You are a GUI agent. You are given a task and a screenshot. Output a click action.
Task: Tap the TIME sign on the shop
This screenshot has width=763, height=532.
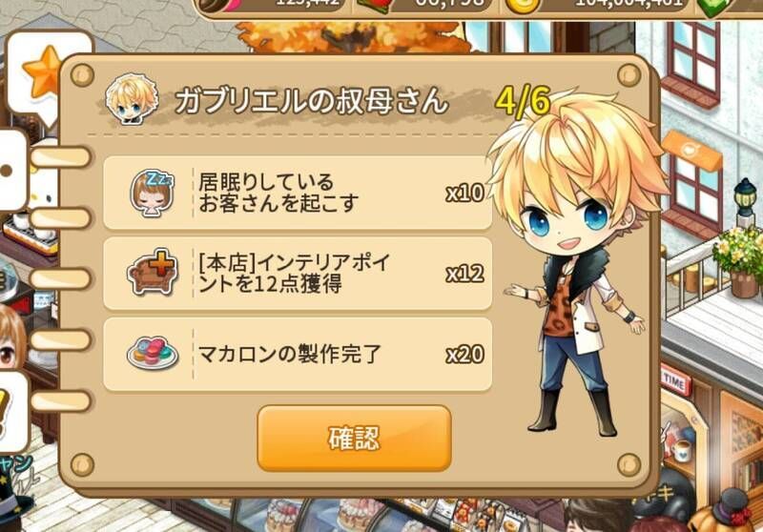[675, 379]
